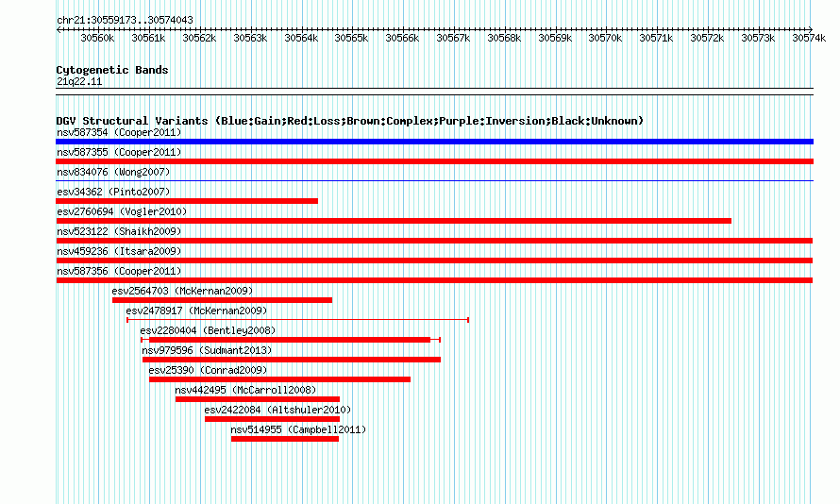Click the short red bar of esv34362
This screenshot has width=840, height=504.
click(187, 201)
